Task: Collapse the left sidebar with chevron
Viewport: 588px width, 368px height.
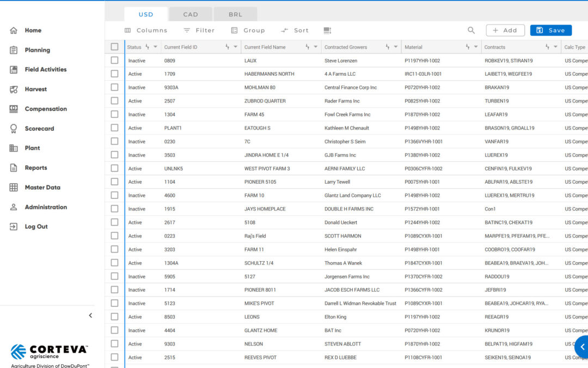Action: (x=90, y=315)
